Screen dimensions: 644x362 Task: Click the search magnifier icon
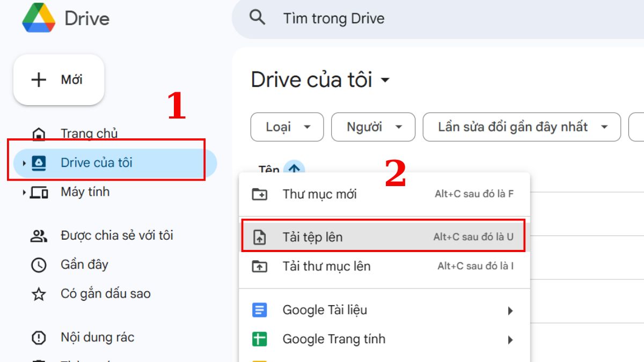[258, 18]
